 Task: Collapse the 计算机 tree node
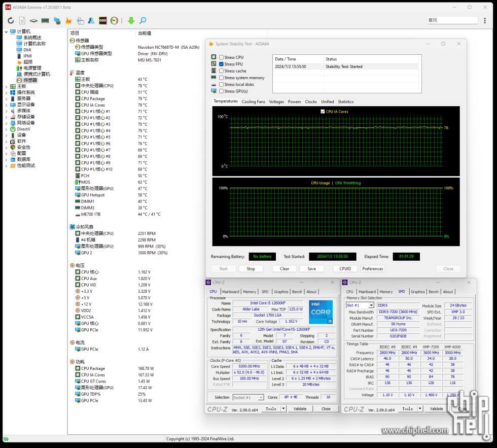pos(6,31)
